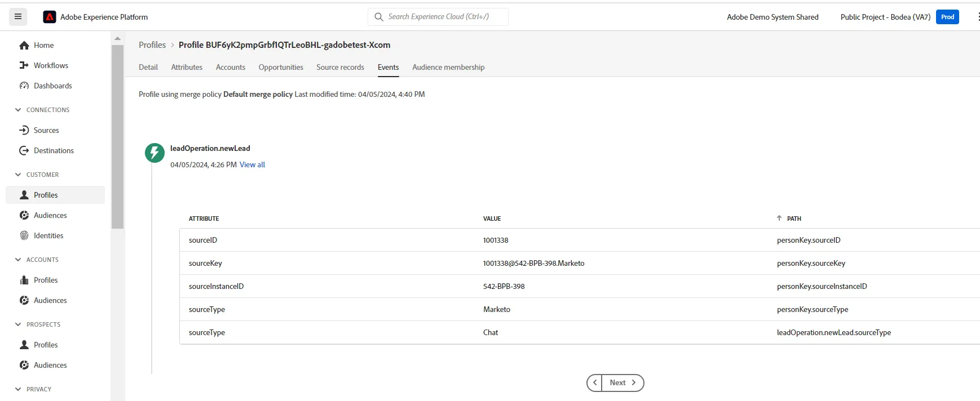
Task: Click the Prospects Profiles person icon
Action: click(24, 345)
